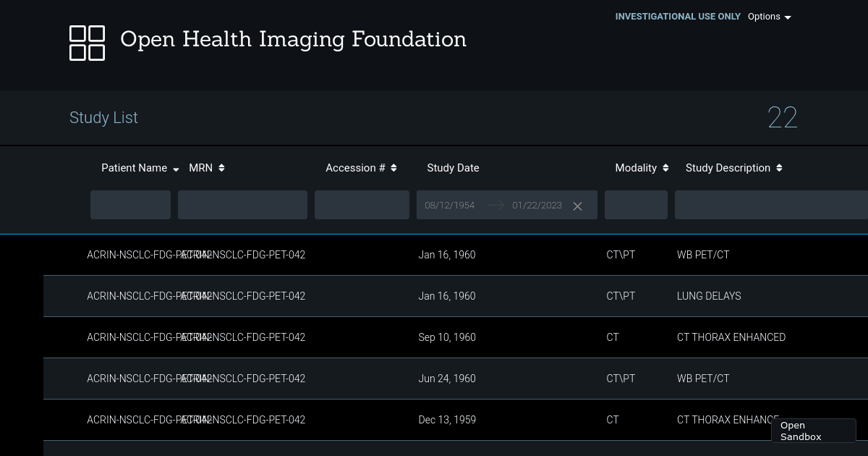868x456 pixels.
Task: Open the Options dropdown menu
Action: coord(770,17)
